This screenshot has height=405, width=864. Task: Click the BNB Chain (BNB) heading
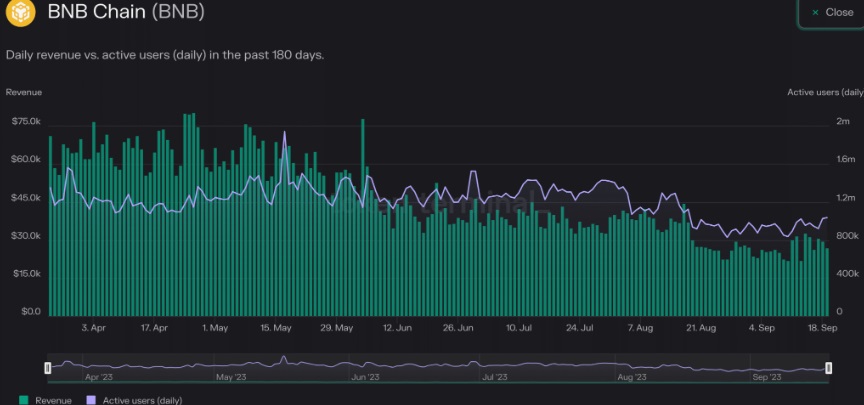[x=126, y=12]
